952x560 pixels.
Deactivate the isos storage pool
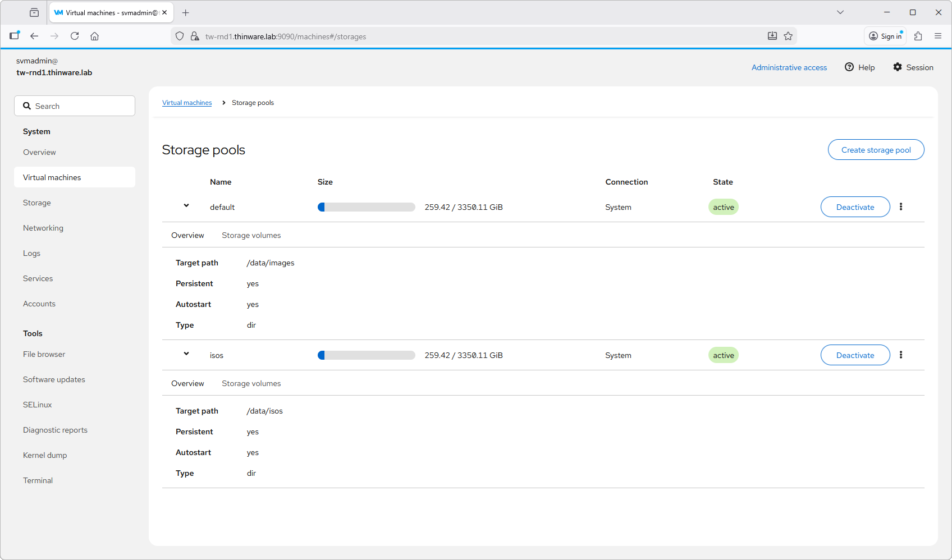pyautogui.click(x=855, y=355)
